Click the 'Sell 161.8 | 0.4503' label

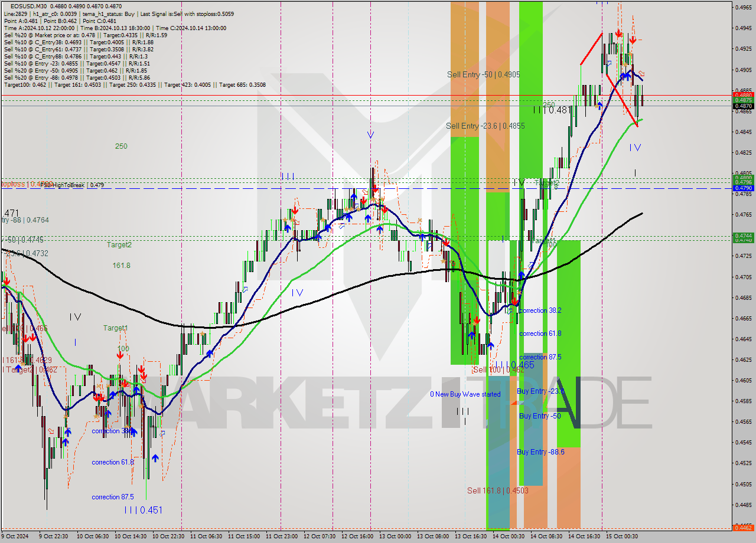coord(498,490)
